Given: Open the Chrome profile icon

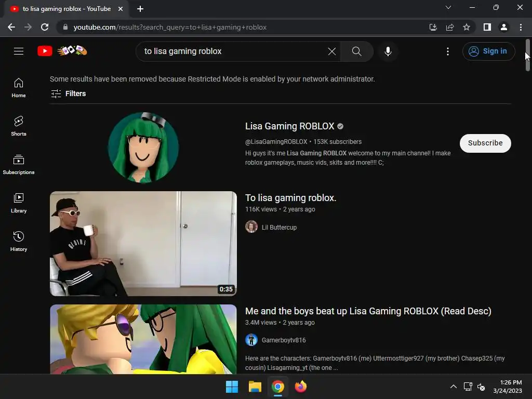Looking at the screenshot, I should coord(504,27).
